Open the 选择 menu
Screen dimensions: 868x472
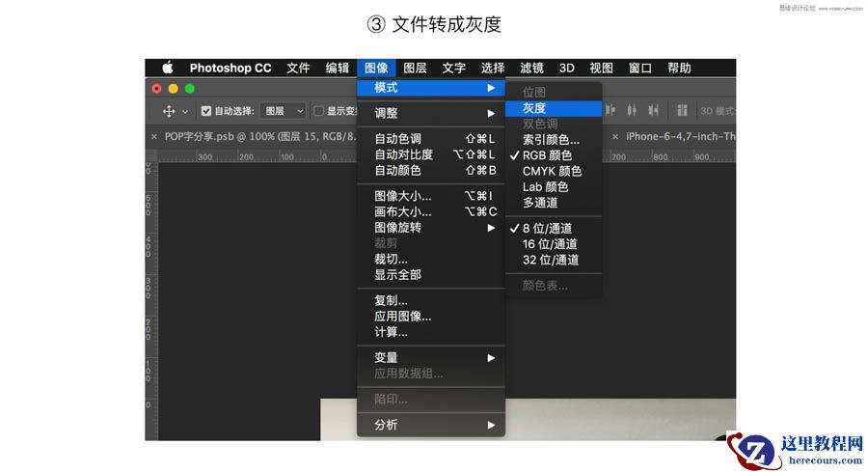493,69
